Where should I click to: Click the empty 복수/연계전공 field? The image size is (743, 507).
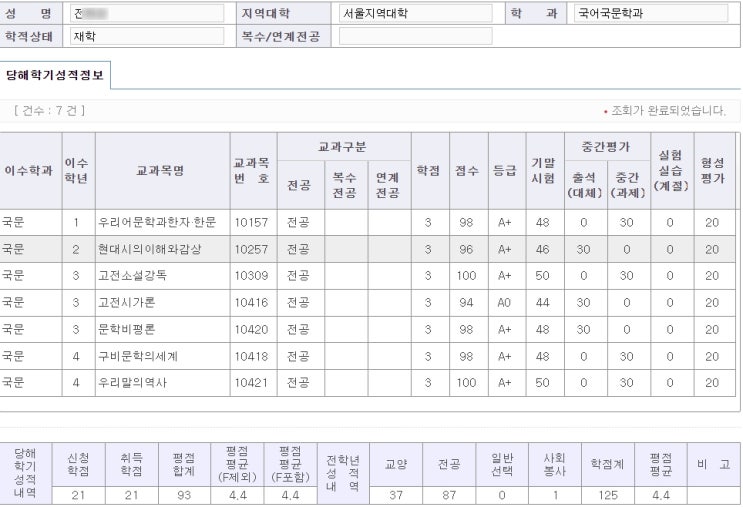point(416,36)
